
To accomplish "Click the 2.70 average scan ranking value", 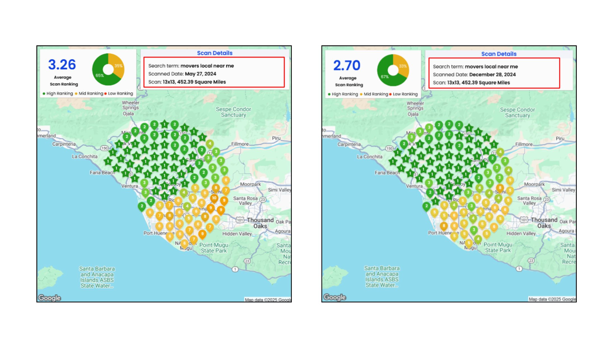I will pyautogui.click(x=347, y=66).
